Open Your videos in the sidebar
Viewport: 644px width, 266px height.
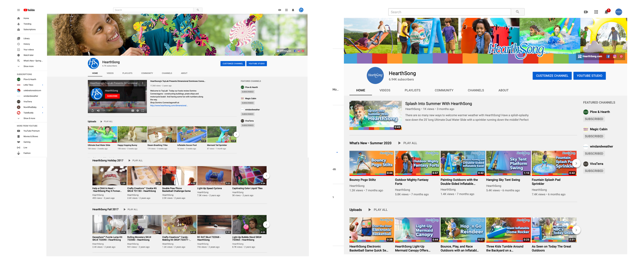click(29, 50)
